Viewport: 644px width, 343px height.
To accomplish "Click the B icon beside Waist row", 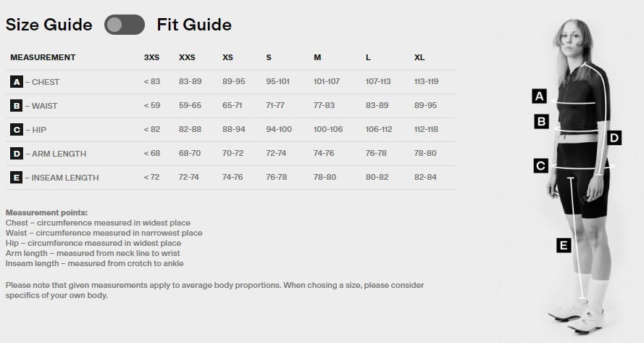I will pyautogui.click(x=16, y=106).
